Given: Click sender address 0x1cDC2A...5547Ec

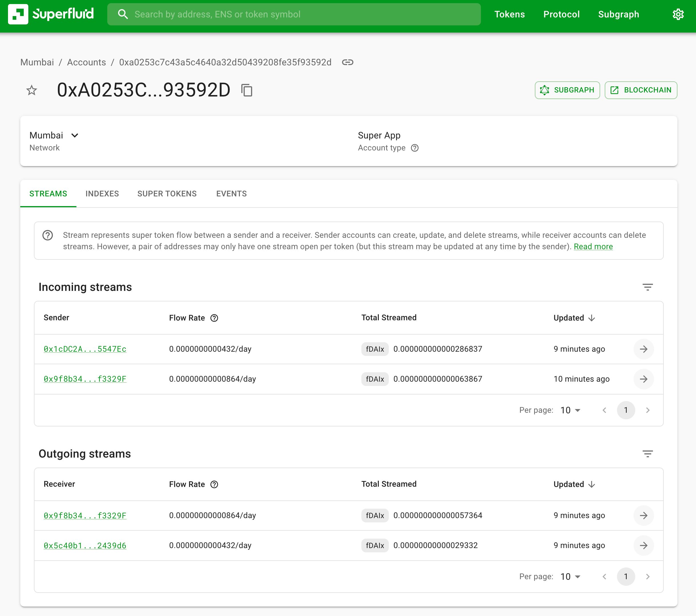Looking at the screenshot, I should (x=86, y=349).
